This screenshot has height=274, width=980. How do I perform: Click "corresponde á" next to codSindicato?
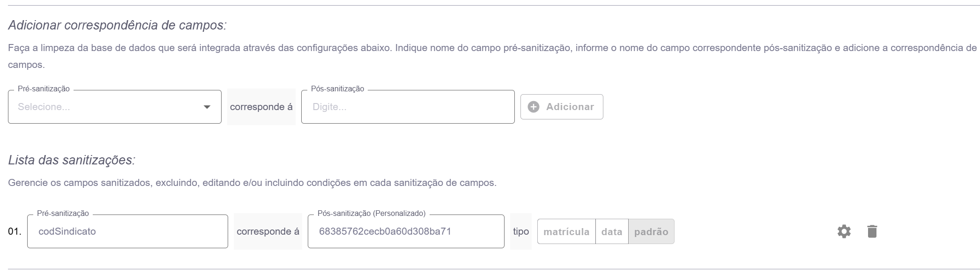point(267,231)
